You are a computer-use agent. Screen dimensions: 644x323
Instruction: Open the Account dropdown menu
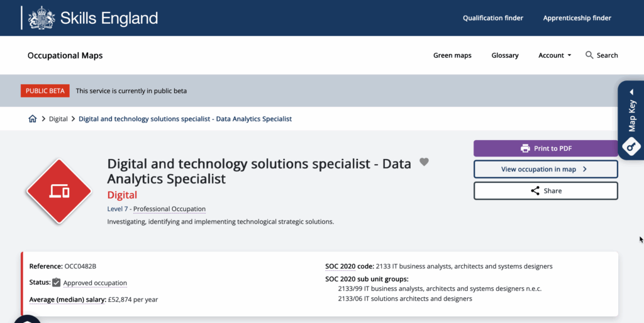click(x=555, y=55)
